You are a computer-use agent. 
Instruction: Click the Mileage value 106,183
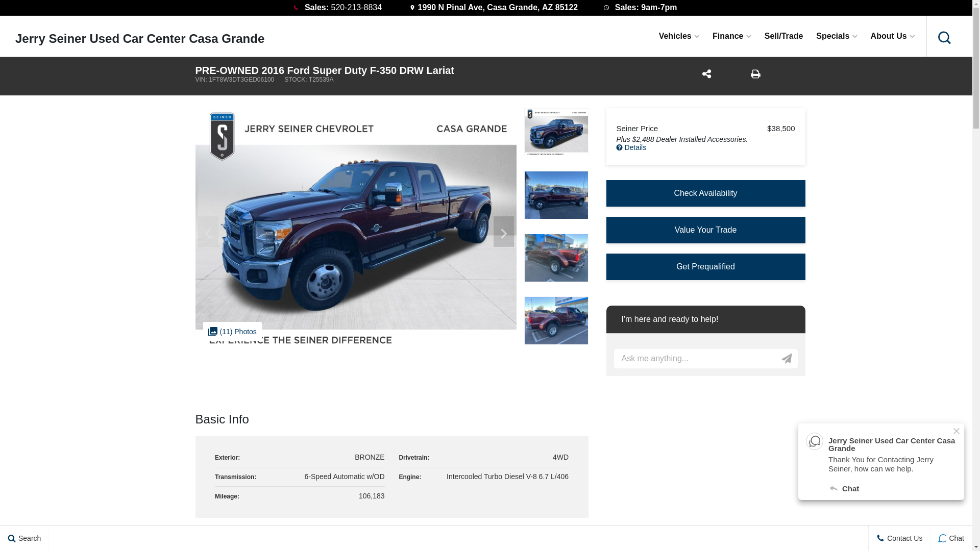[x=372, y=496]
